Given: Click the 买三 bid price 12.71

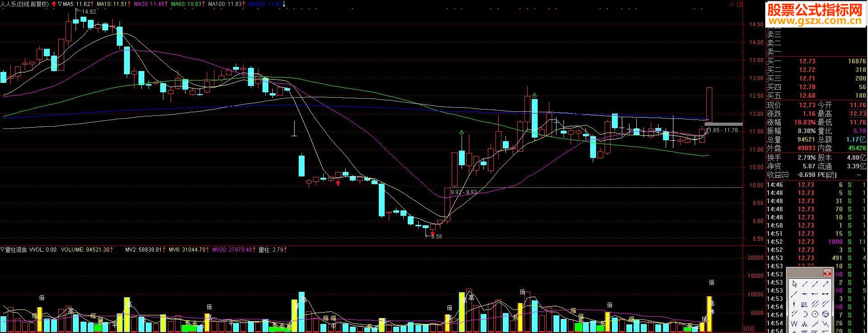Looking at the screenshot, I should click(x=807, y=78).
